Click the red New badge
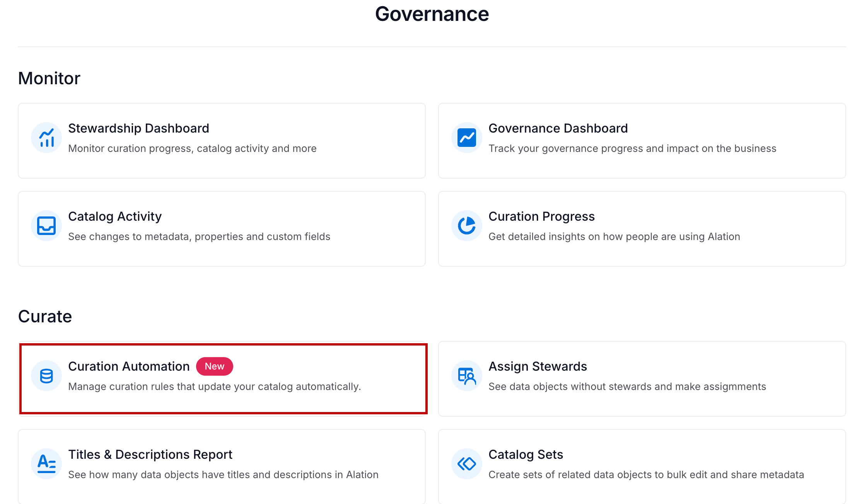 (x=214, y=366)
